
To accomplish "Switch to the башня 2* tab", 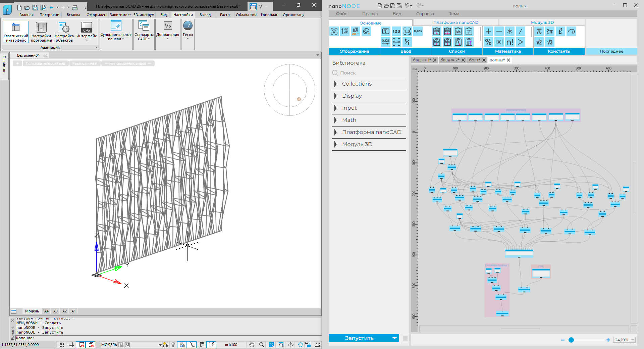I will pos(449,60).
